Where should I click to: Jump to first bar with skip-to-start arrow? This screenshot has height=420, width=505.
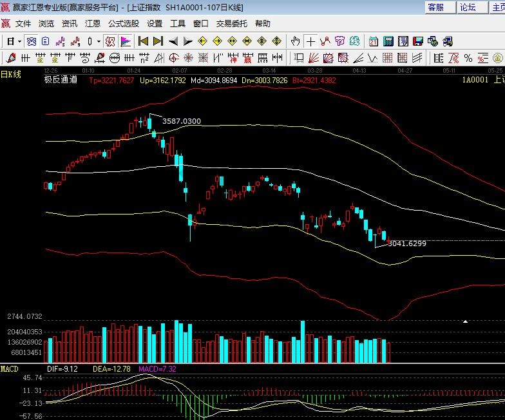(144, 41)
